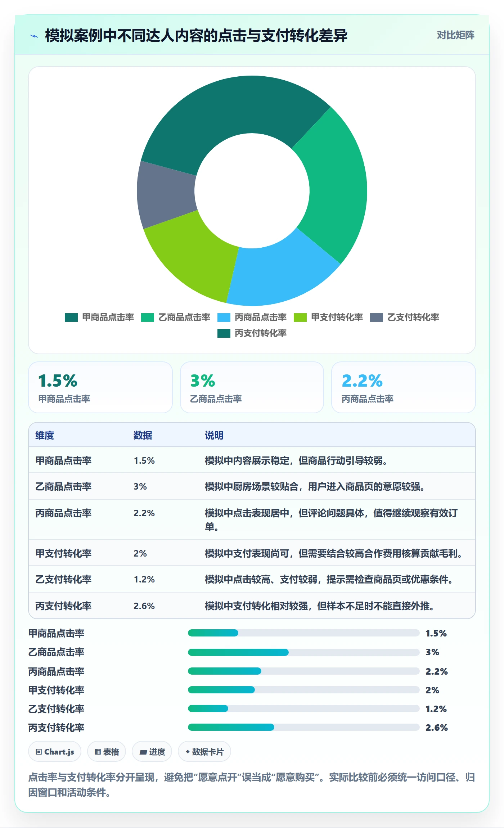This screenshot has height=828, width=504.
Task: Toggle the 甲支付转化率 legend item
Action: pos(328,318)
